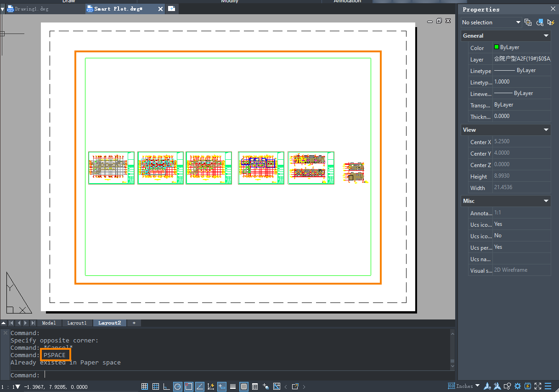Select the Layout2 tab
This screenshot has height=392, width=559.
109,323
